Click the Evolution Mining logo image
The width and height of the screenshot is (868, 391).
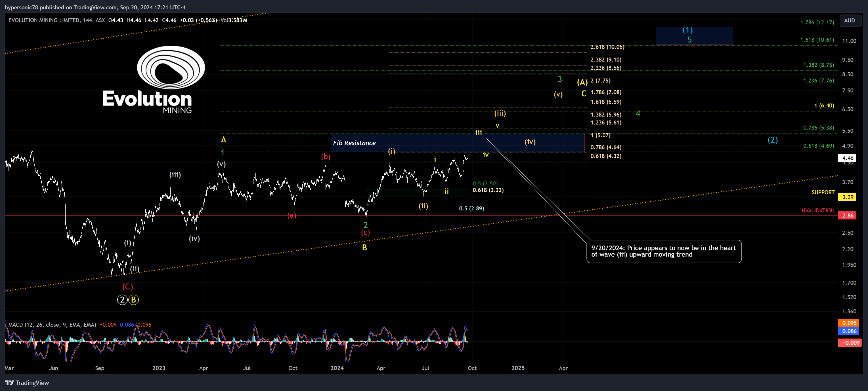coord(154,80)
